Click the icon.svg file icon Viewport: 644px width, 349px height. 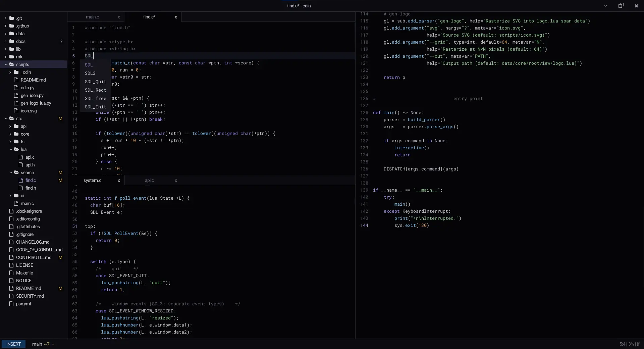pyautogui.click(x=16, y=111)
